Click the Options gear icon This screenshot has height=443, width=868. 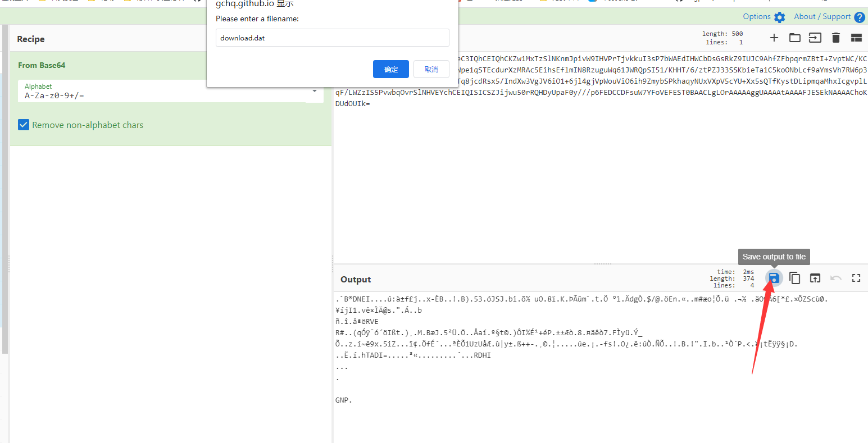point(779,17)
